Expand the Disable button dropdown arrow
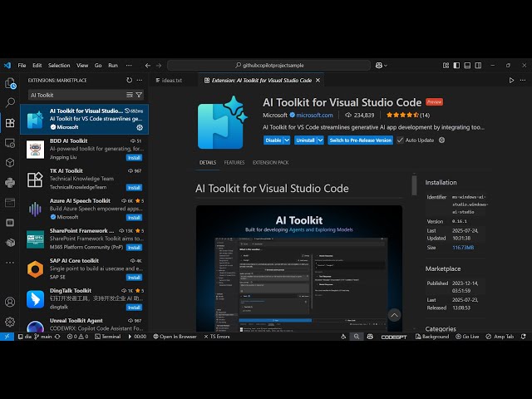Viewport: 532px width, 399px height. click(287, 140)
